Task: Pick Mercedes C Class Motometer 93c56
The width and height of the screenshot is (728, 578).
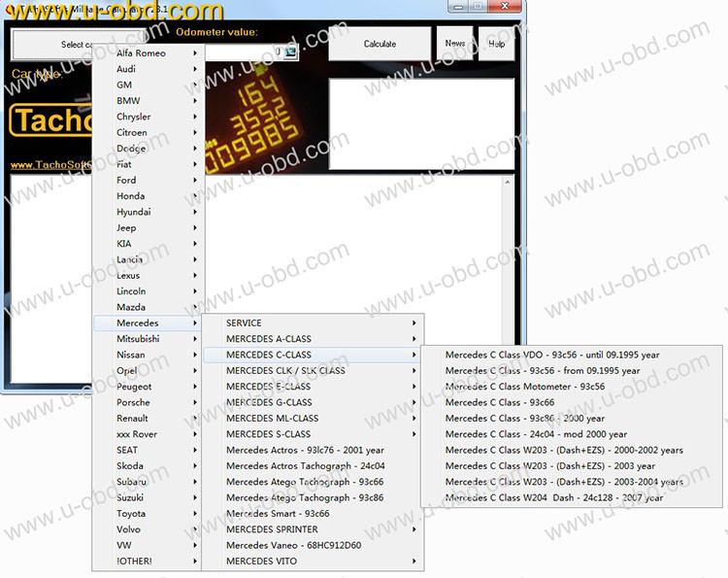Action: coord(572,387)
